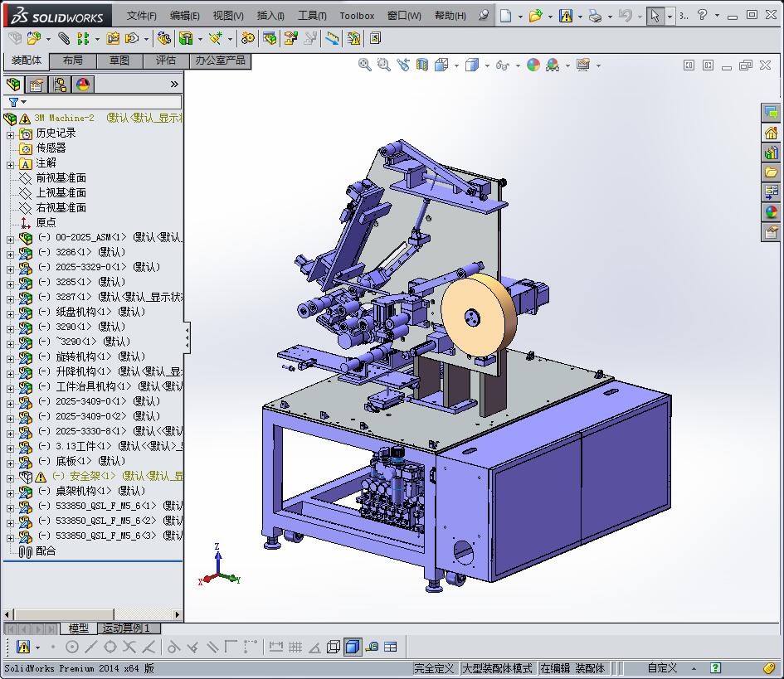Click the Zoom to Area icon
This screenshot has width=784, height=679.
coord(383,65)
